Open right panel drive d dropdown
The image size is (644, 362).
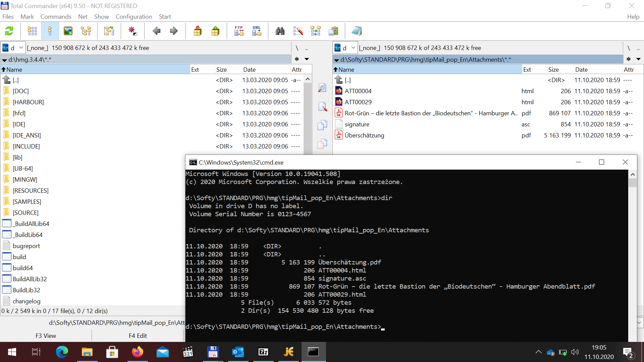(x=345, y=48)
